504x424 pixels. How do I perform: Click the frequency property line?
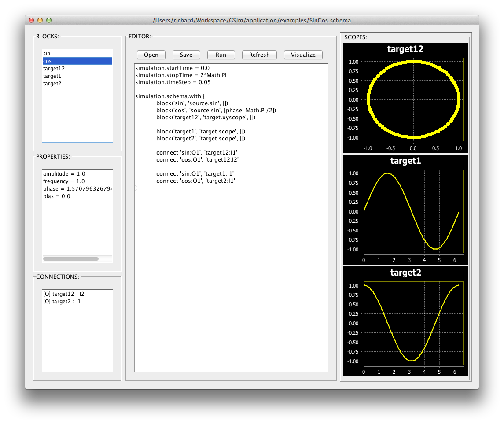click(64, 181)
